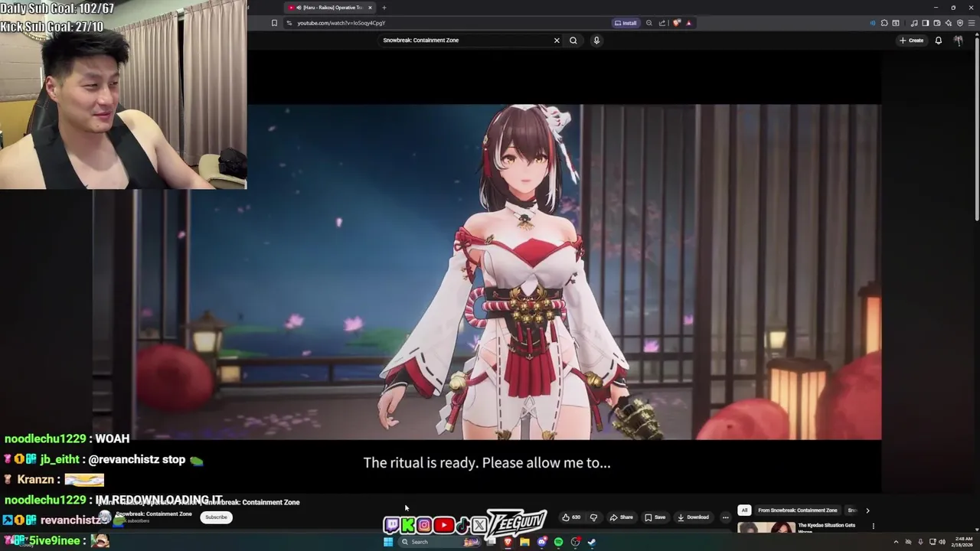
Task: Click the Install app button in address bar
Action: pos(626,23)
